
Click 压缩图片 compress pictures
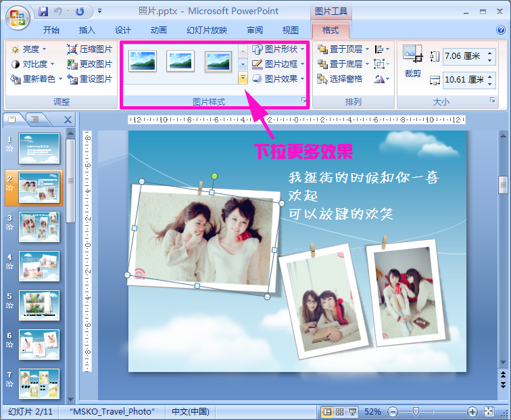[x=90, y=49]
